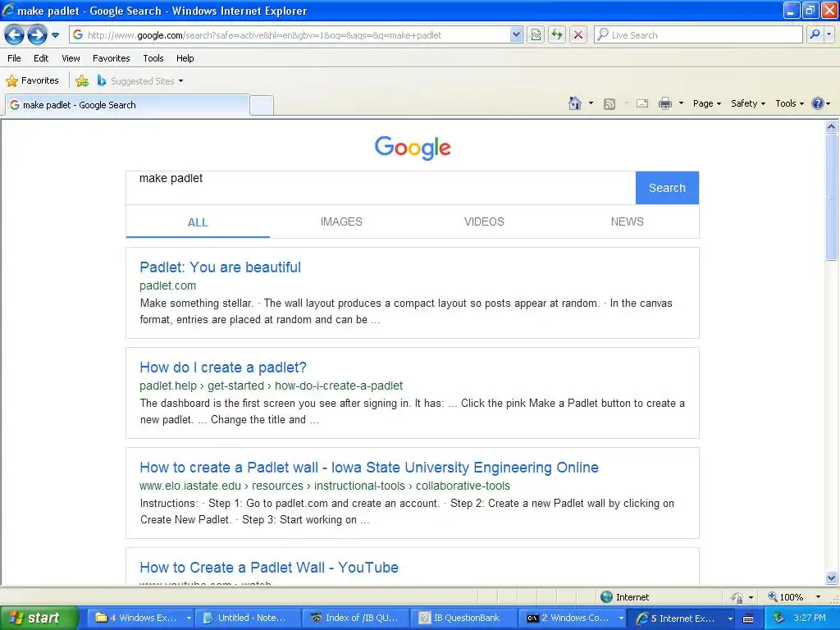
Task: Open Padlet: You are beautiful result
Action: click(x=220, y=267)
